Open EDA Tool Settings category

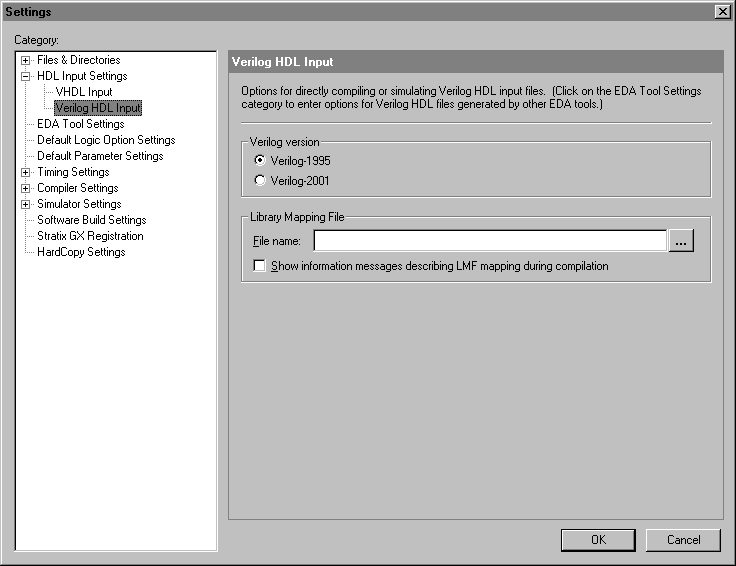[81, 124]
